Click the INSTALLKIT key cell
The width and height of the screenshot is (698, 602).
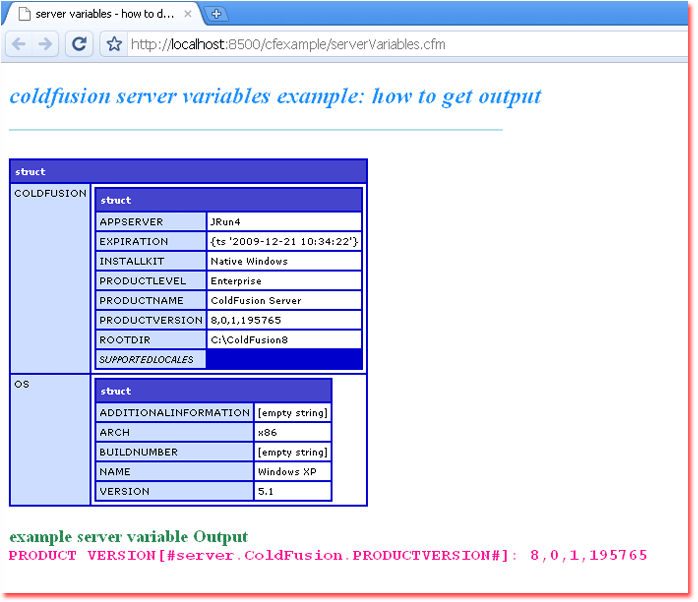pyautogui.click(x=151, y=261)
